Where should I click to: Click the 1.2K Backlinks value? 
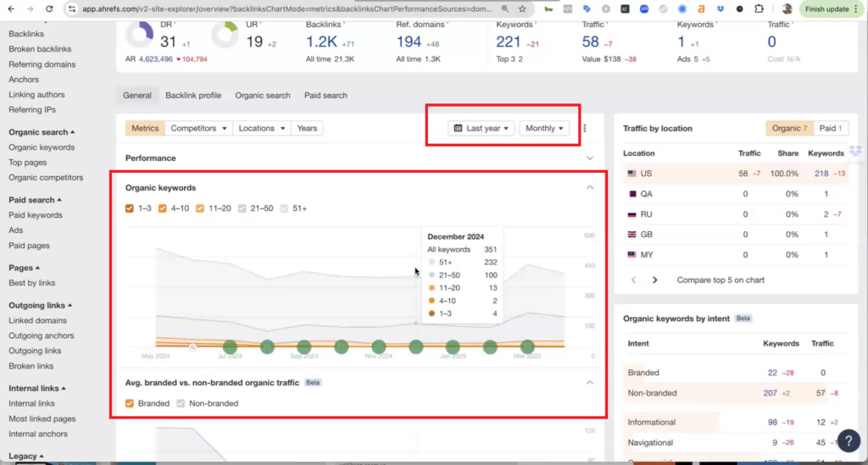pyautogui.click(x=321, y=42)
